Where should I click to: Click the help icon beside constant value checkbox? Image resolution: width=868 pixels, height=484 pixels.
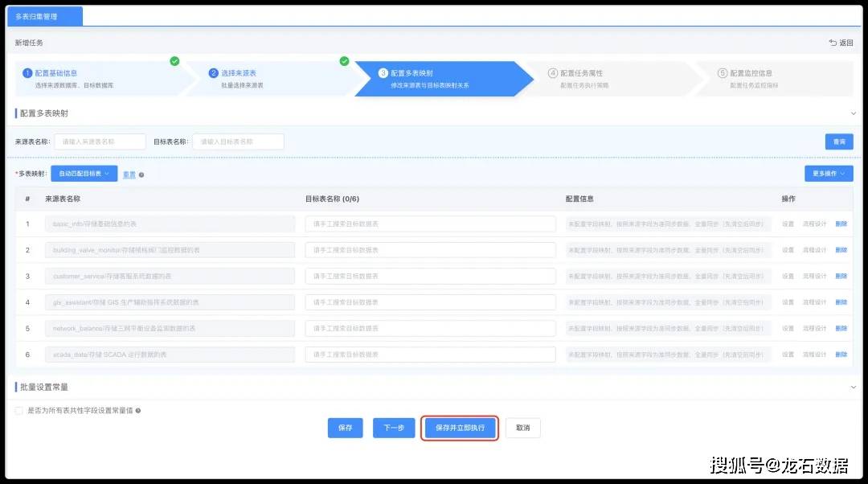pyautogui.click(x=138, y=411)
